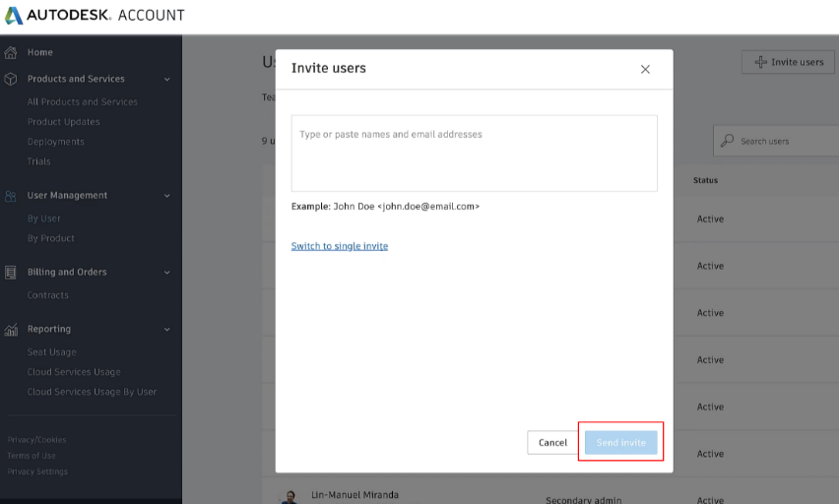Close the Invite users dialog
The image size is (839, 504).
coord(645,69)
